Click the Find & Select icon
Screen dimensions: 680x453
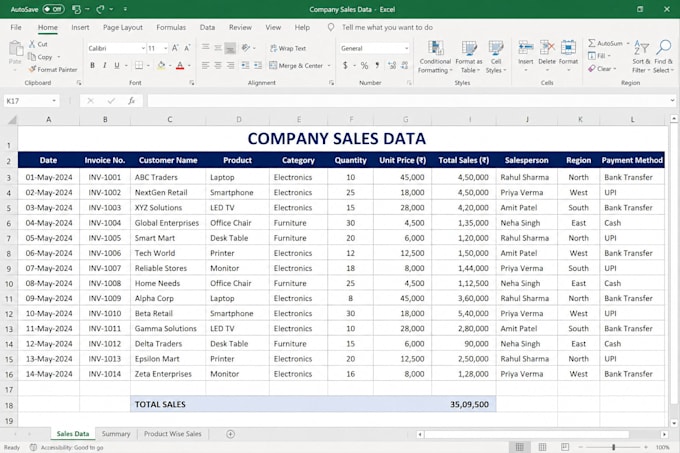pos(664,48)
